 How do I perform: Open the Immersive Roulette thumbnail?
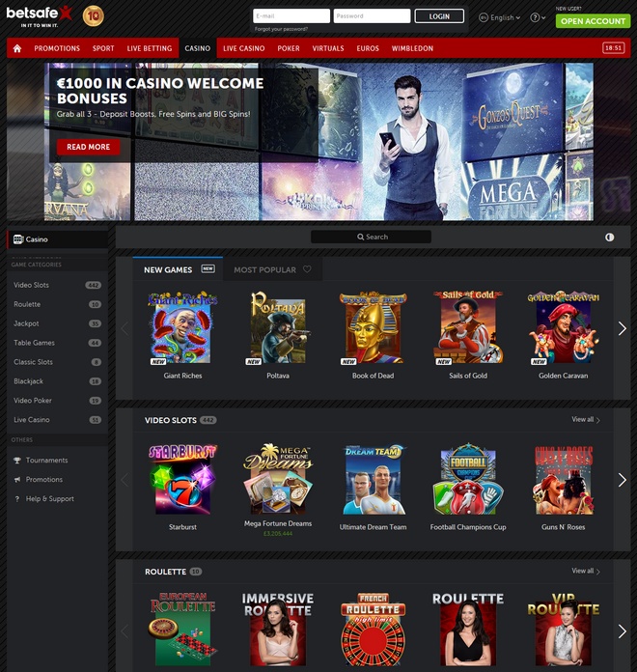tap(278, 629)
